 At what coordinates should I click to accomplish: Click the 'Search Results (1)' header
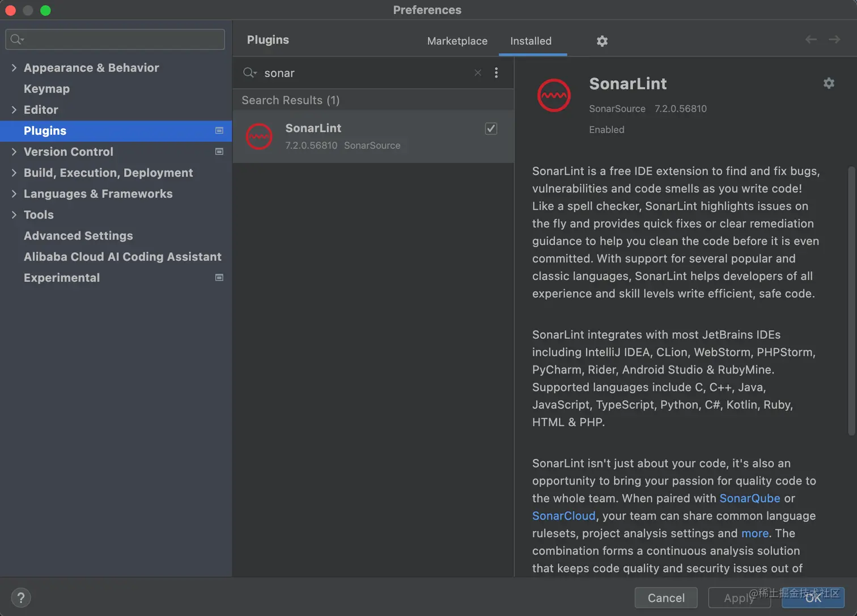(x=290, y=100)
